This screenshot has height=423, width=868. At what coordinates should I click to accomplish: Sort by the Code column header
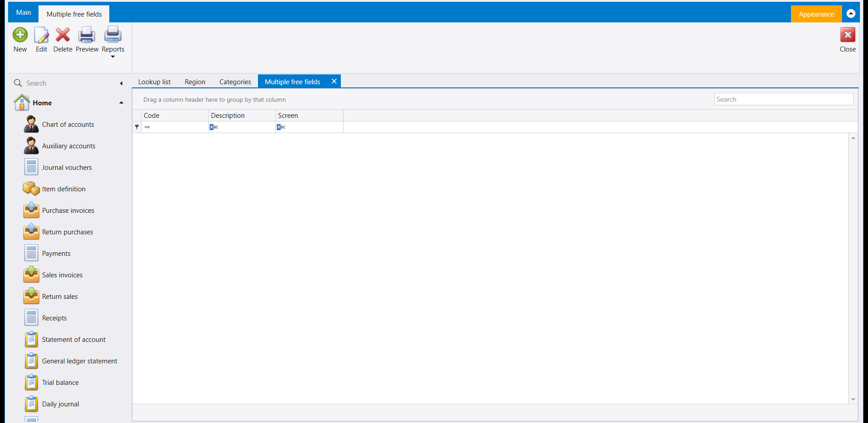point(175,116)
